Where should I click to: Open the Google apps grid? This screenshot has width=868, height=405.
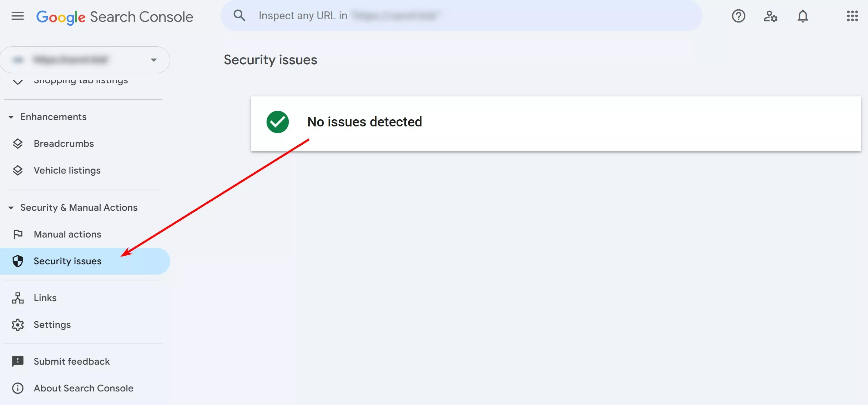(x=852, y=16)
